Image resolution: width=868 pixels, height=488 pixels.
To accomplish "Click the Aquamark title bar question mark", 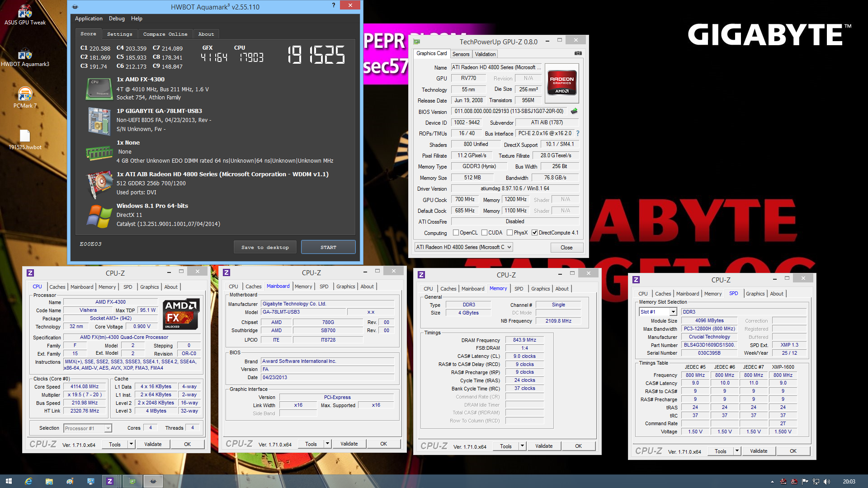I will tap(334, 5).
